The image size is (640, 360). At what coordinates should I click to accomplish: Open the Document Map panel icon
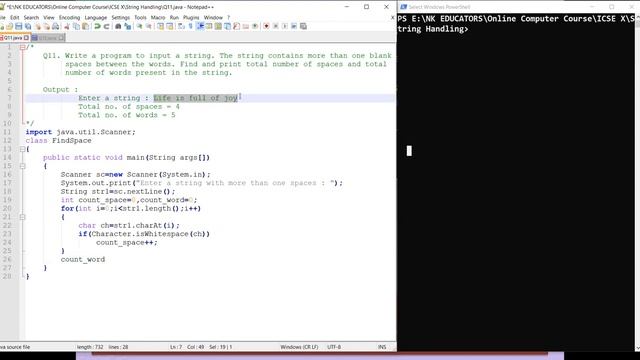pos(218,27)
